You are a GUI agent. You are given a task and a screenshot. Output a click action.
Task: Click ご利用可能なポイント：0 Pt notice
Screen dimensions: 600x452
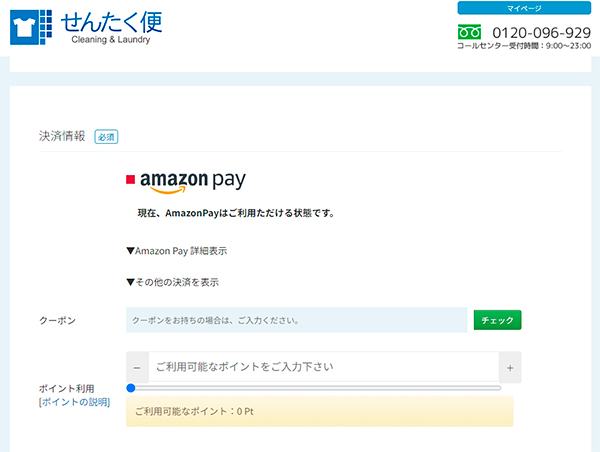(x=320, y=411)
